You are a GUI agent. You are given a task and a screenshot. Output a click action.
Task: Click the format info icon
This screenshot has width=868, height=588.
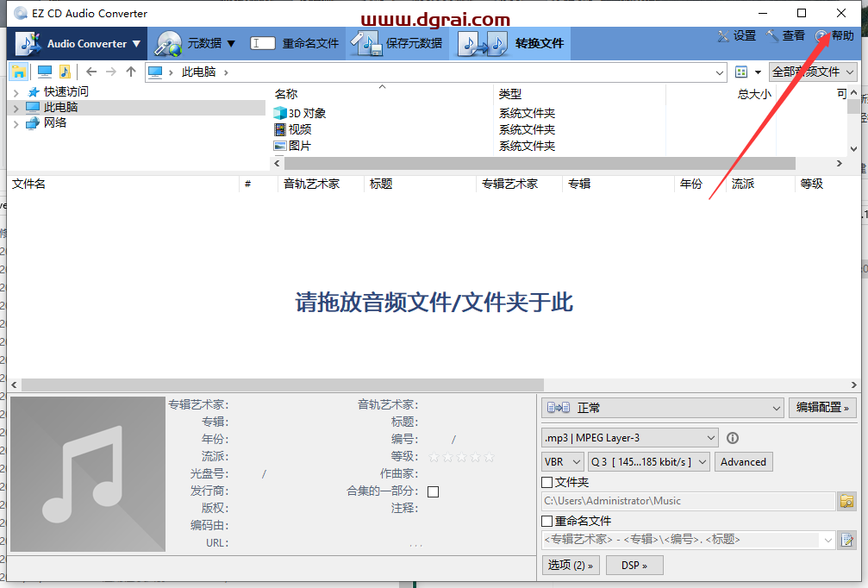[x=733, y=438]
